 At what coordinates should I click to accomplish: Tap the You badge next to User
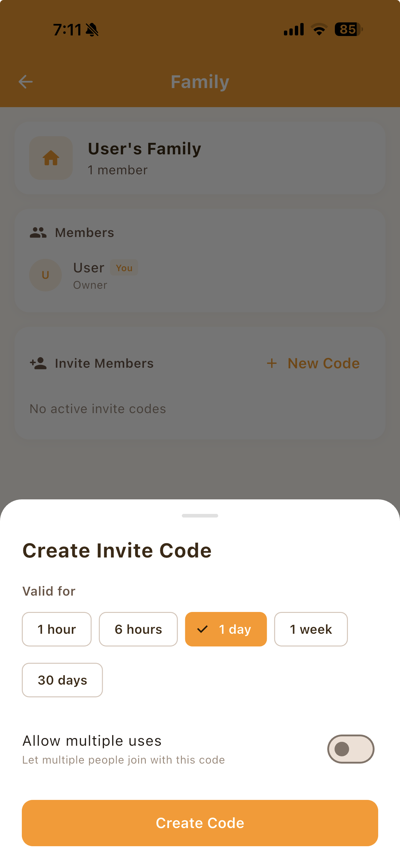tap(124, 268)
